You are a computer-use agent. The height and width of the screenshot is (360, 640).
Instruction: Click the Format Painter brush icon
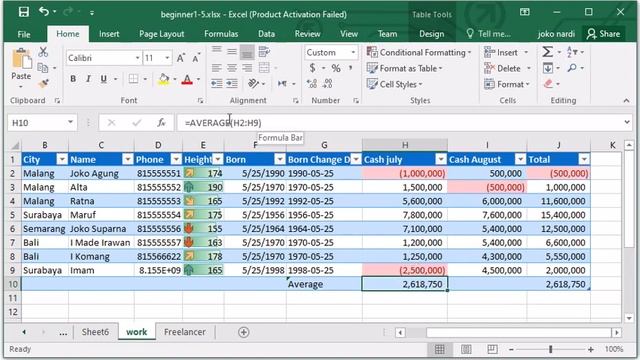43,83
